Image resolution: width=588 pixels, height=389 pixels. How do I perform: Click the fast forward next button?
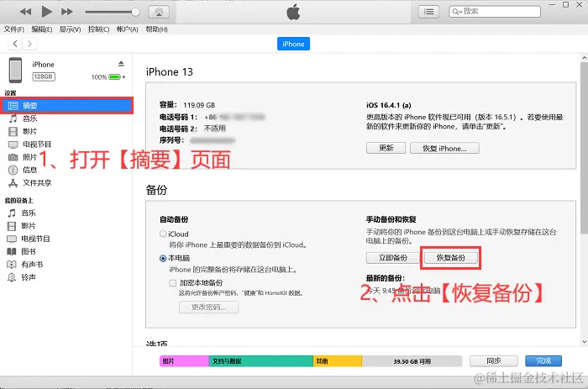click(x=66, y=12)
